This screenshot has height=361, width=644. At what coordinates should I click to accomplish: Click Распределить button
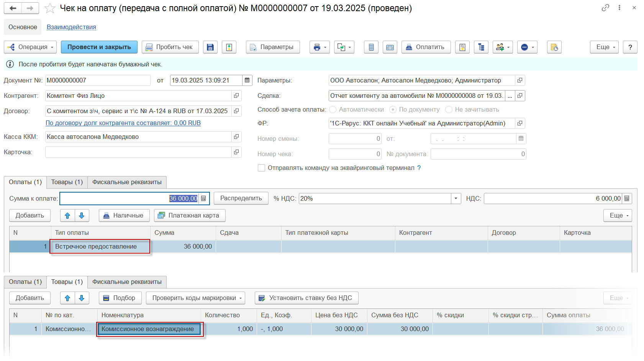click(x=241, y=198)
